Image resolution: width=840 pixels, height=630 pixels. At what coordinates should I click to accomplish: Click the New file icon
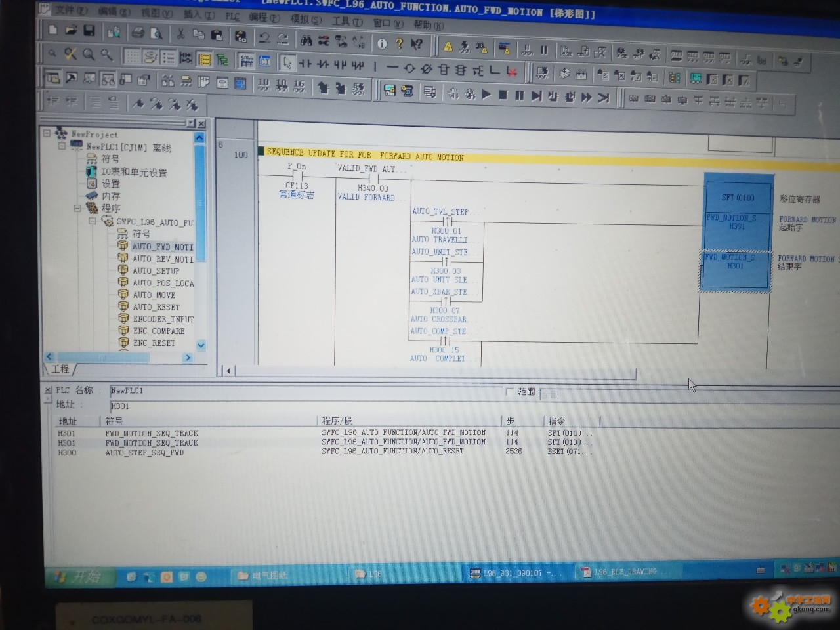(53, 30)
